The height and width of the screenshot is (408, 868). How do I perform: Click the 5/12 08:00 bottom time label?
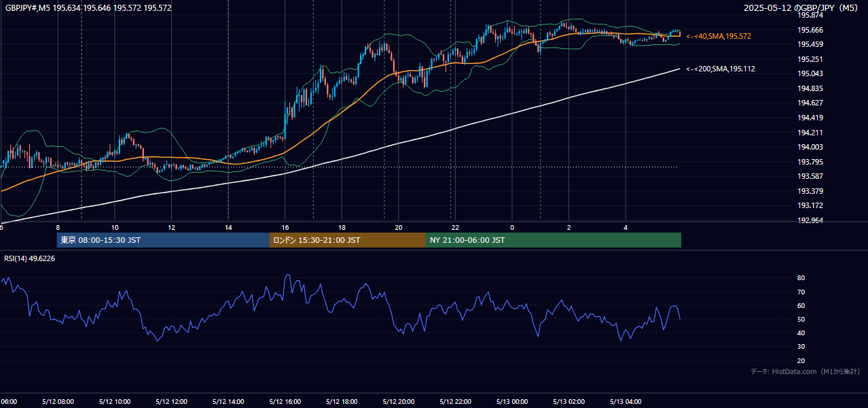[58, 402]
